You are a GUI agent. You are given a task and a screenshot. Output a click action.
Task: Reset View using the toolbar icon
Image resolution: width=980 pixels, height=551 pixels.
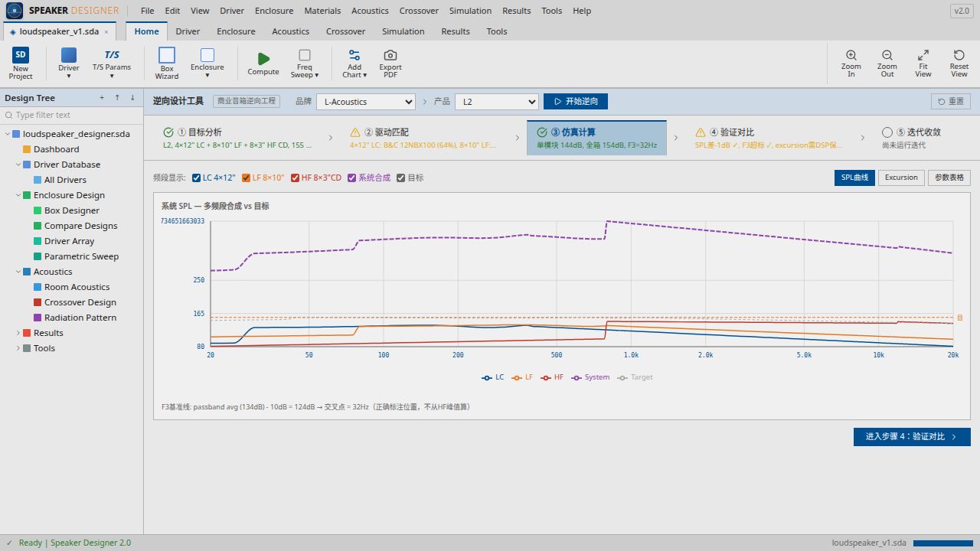pyautogui.click(x=959, y=55)
